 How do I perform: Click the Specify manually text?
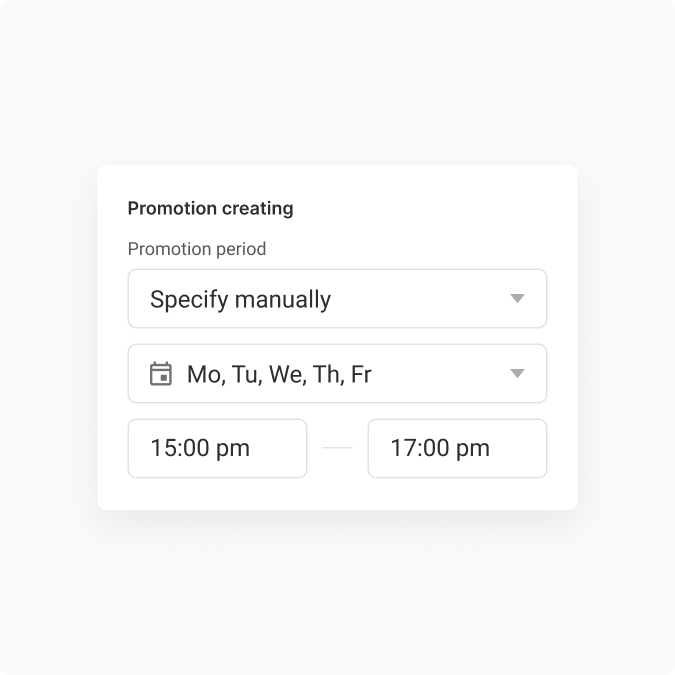(240, 299)
